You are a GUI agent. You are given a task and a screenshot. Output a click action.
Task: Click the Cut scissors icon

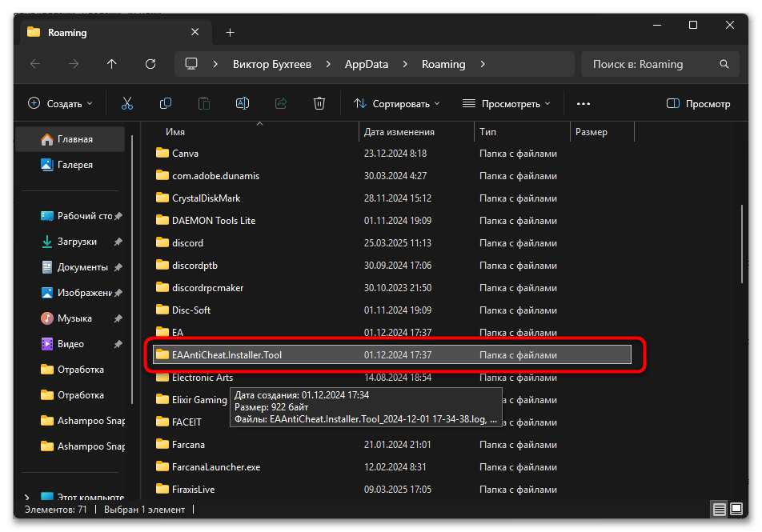click(126, 103)
